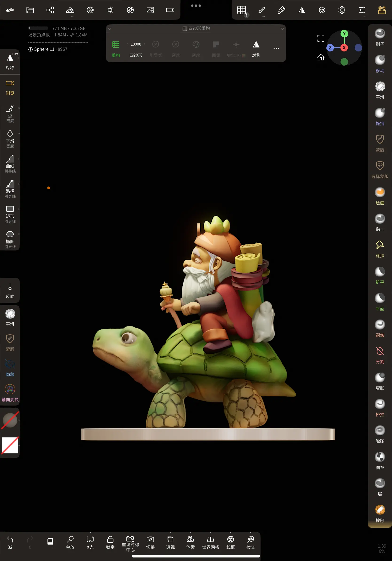This screenshot has width=392, height=561.
Task: Select 隐藏 hide tool
Action: (10, 368)
